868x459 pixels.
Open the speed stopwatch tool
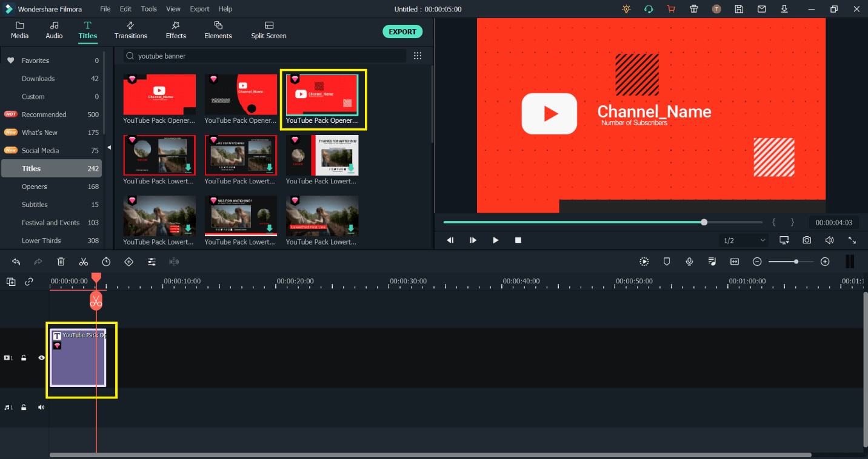coord(106,262)
